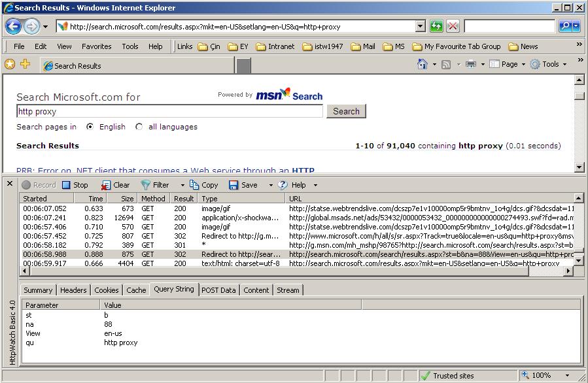588x383 pixels.
Task: Print the page with the printer icon
Action: [471, 65]
